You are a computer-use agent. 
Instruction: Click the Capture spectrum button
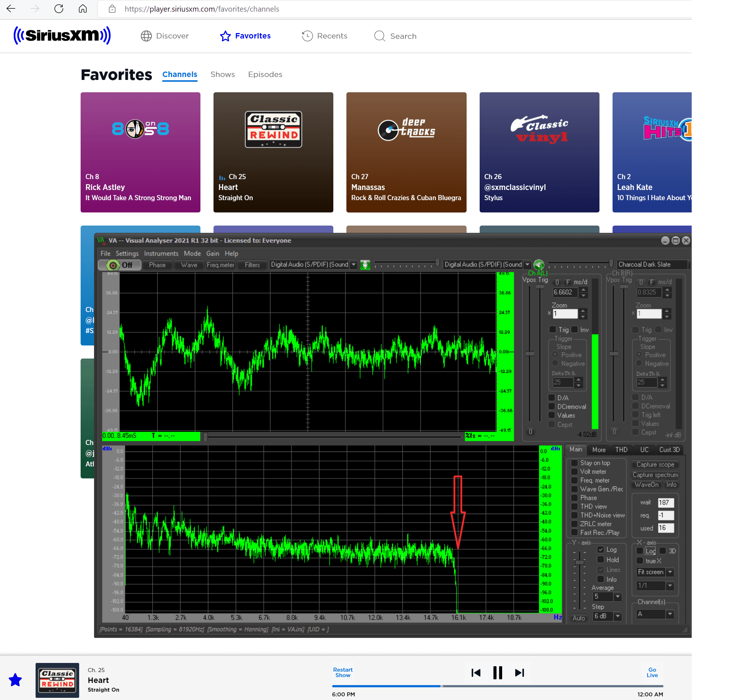[x=655, y=475]
